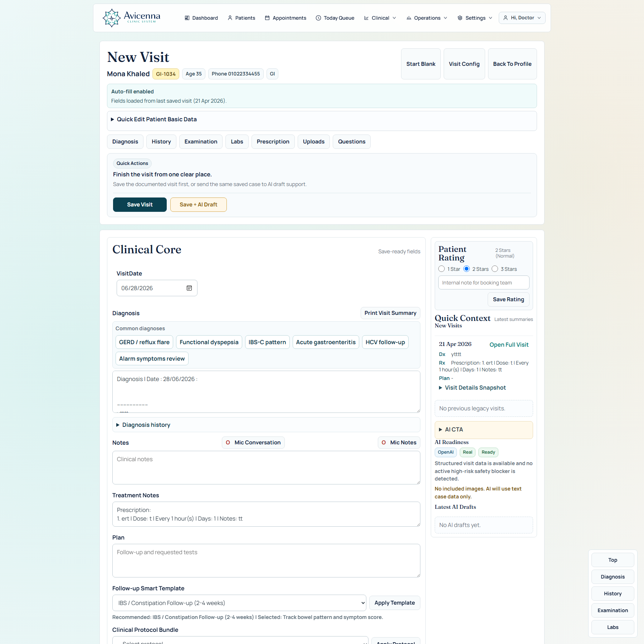Click the Appointments calendar icon
The height and width of the screenshot is (644, 644).
point(267,18)
